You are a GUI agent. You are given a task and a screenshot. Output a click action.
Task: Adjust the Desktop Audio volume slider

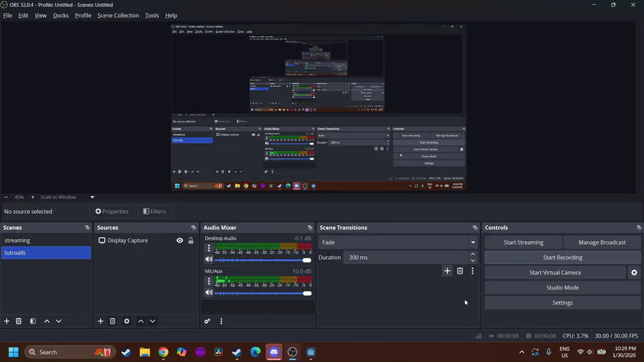(263, 260)
